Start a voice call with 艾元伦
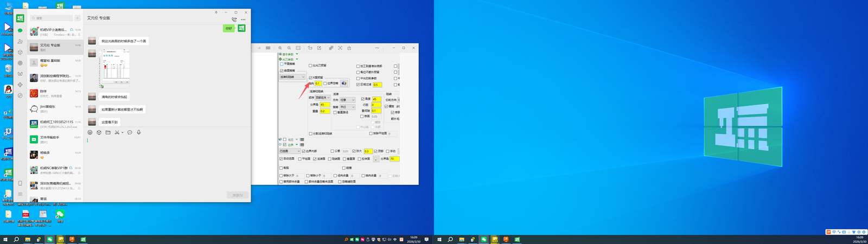 (234, 20)
